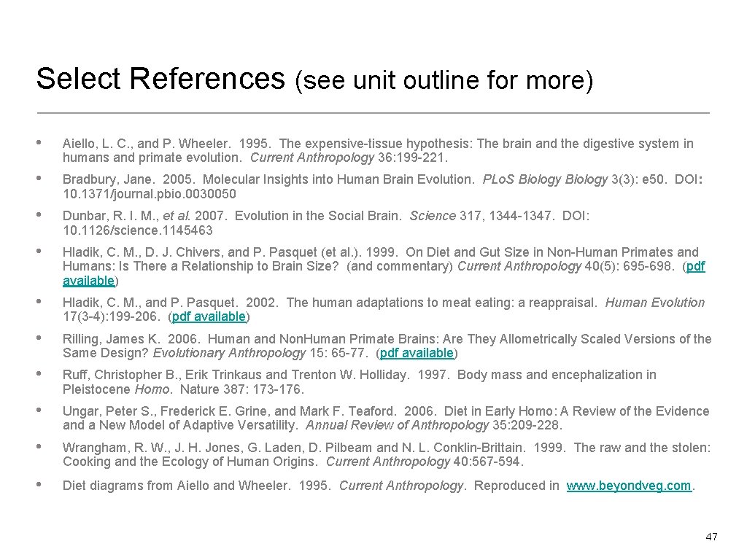Open the www.beyondveg.com link
The width and height of the screenshot is (747, 560).
point(628,486)
